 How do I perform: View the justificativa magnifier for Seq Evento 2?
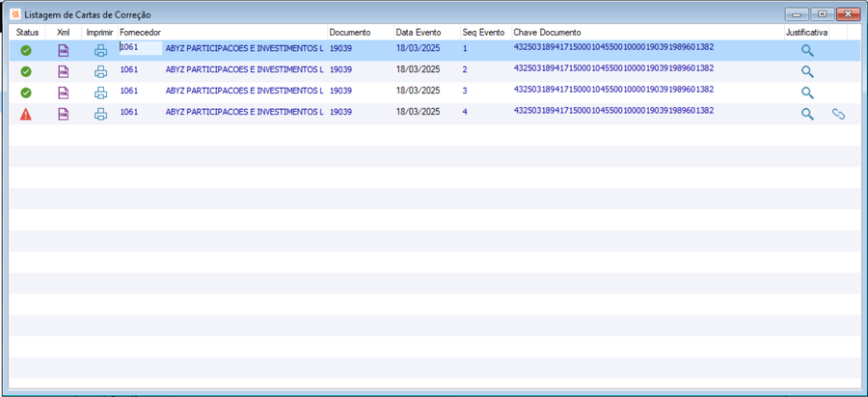point(807,72)
